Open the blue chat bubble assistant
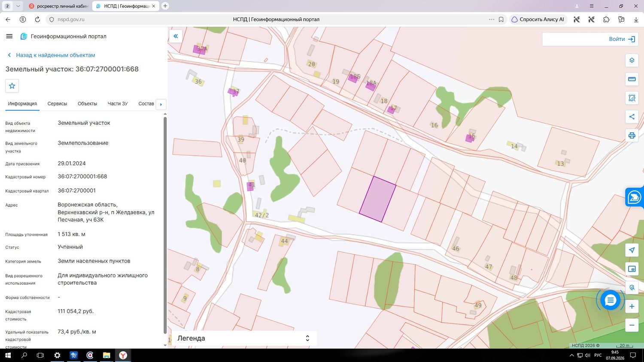Image resolution: width=644 pixels, height=362 pixels. click(610, 300)
